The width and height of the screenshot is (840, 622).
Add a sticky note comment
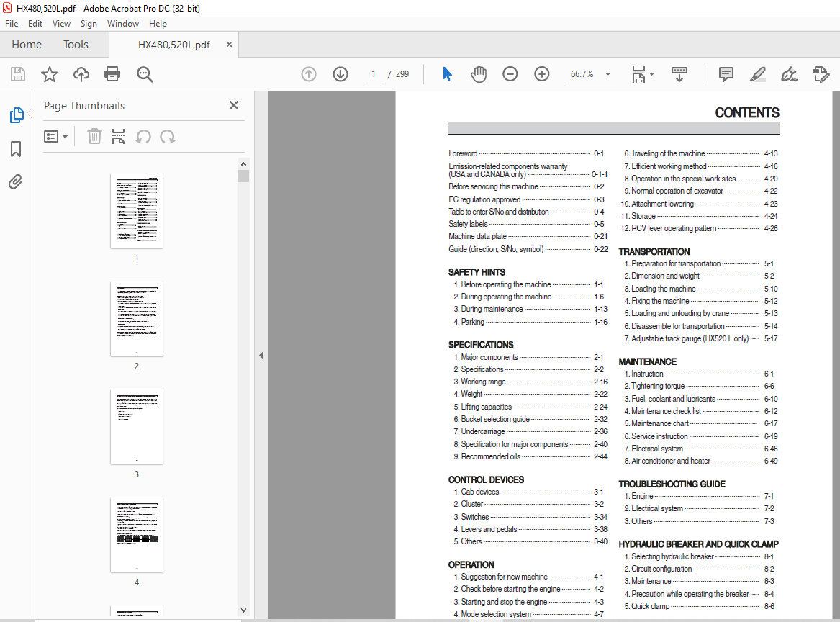point(726,74)
